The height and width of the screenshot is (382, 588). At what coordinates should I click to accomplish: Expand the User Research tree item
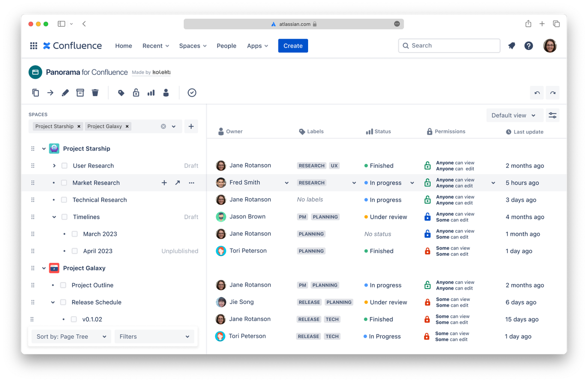pos(54,166)
